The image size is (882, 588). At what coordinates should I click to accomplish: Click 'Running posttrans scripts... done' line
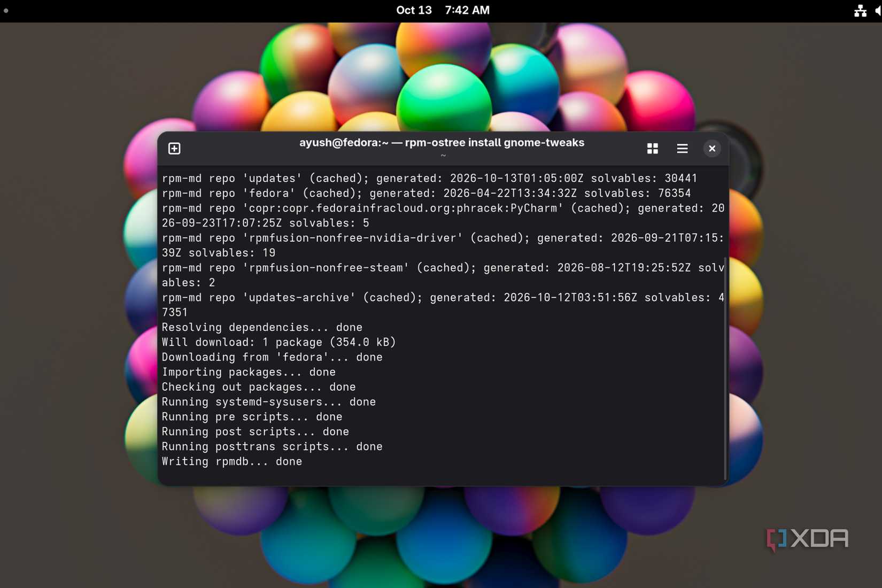tap(272, 447)
